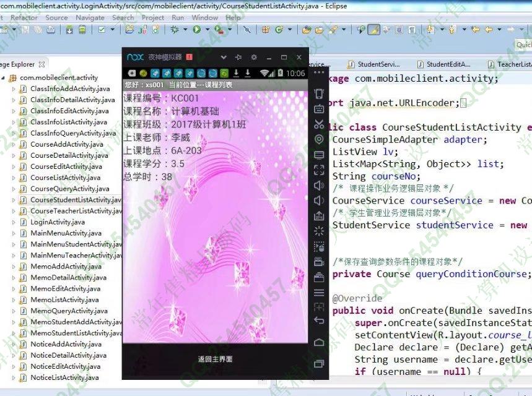
Task: Click the green Run button in Eclipse toolbar
Action: [x=196, y=29]
